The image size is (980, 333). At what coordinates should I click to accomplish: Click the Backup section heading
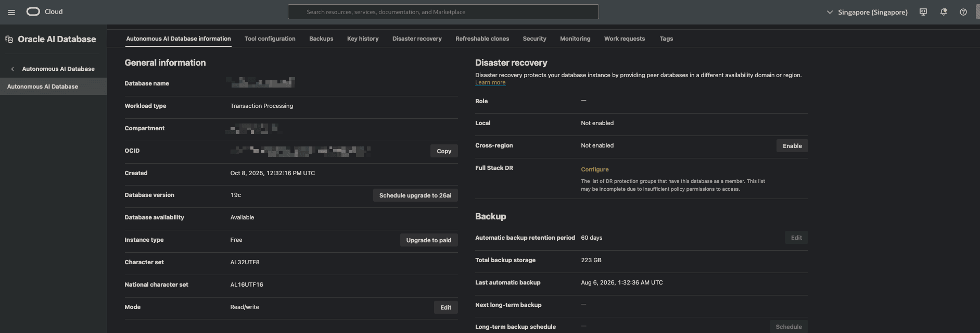490,216
